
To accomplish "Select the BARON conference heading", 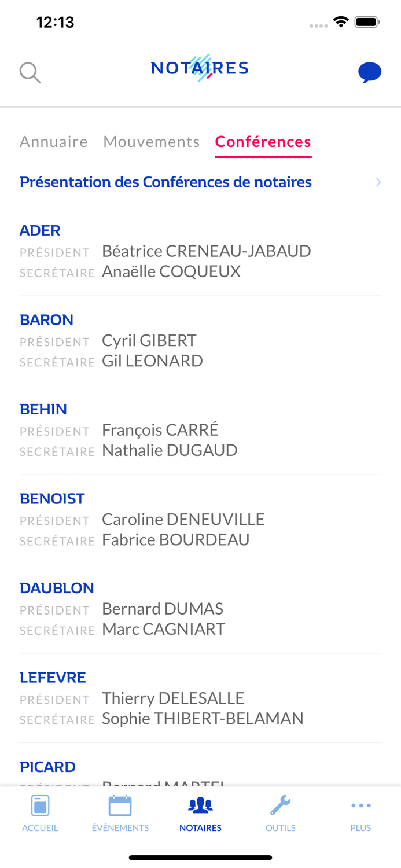I will point(46,319).
